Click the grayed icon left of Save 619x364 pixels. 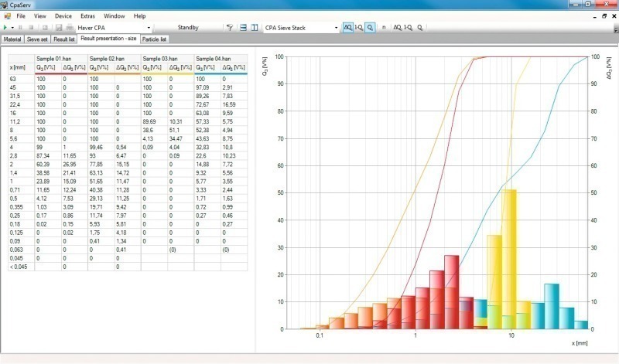point(45,28)
